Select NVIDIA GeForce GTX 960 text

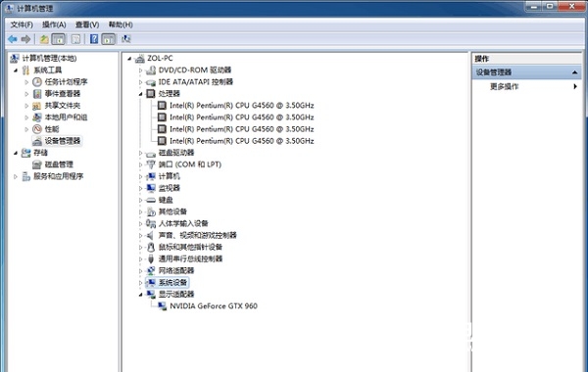214,306
